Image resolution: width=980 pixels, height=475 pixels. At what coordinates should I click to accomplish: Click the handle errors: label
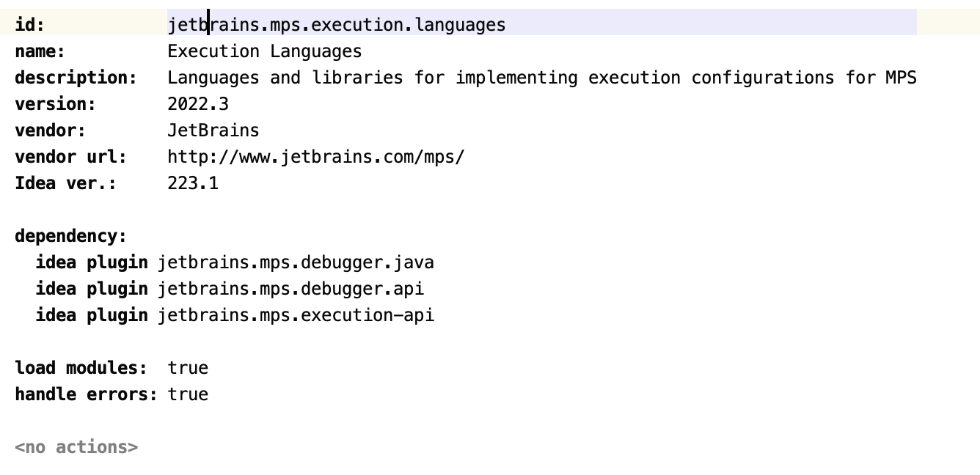click(x=86, y=394)
